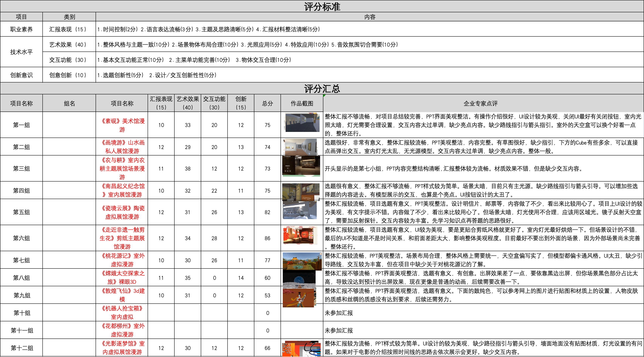Click total score 82 for 第五组
This screenshot has width=644, height=357.
point(268,212)
